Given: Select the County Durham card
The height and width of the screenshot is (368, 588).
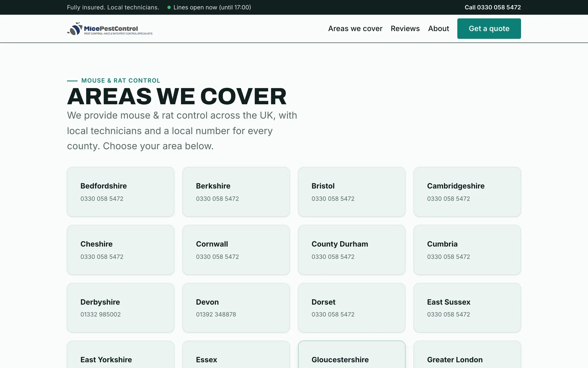Looking at the screenshot, I should pyautogui.click(x=352, y=250).
